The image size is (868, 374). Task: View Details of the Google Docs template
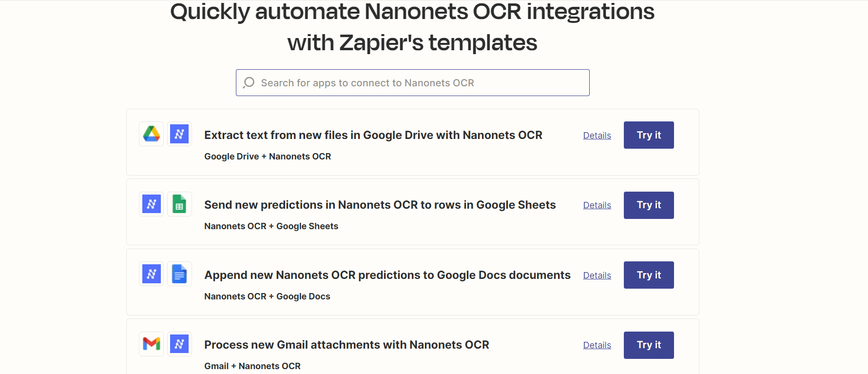pos(597,276)
